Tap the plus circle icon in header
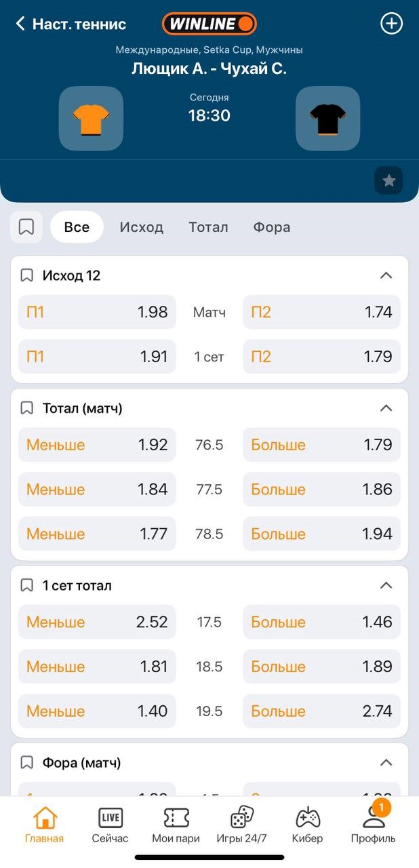The height and width of the screenshot is (868, 419). (x=391, y=24)
